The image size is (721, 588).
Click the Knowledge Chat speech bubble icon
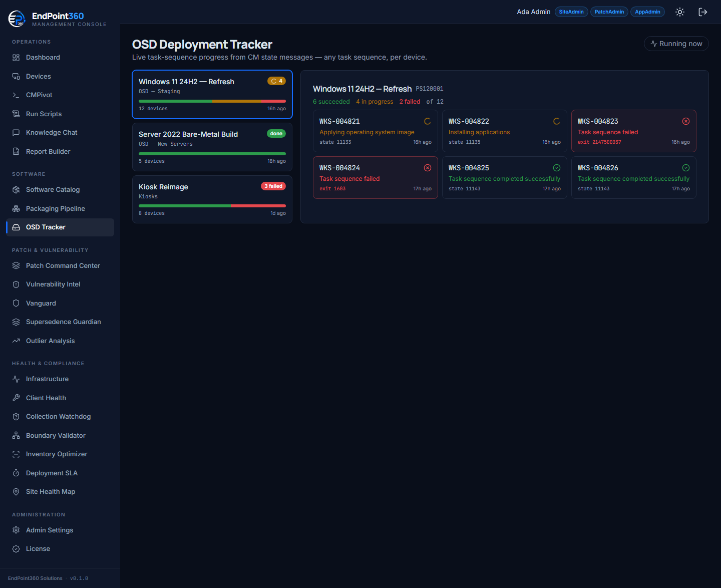point(16,133)
